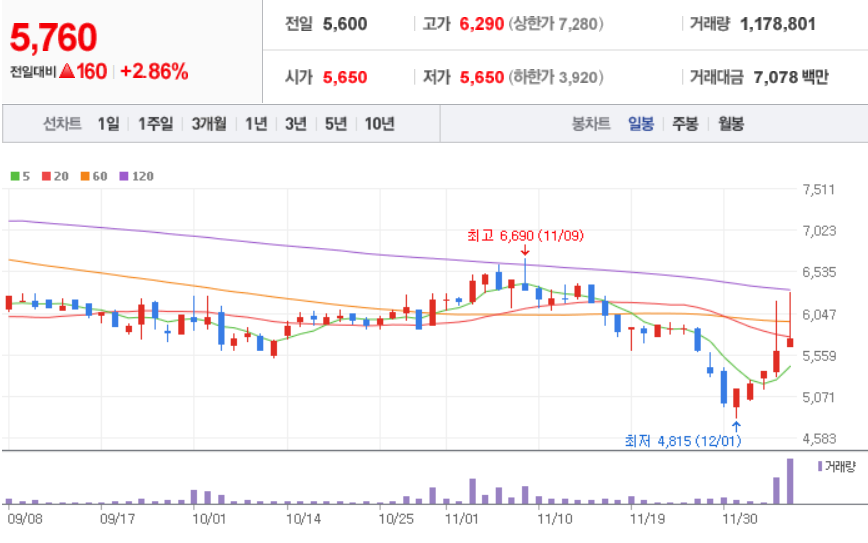Show the 10년 line chart
868x543 pixels.
(380, 123)
